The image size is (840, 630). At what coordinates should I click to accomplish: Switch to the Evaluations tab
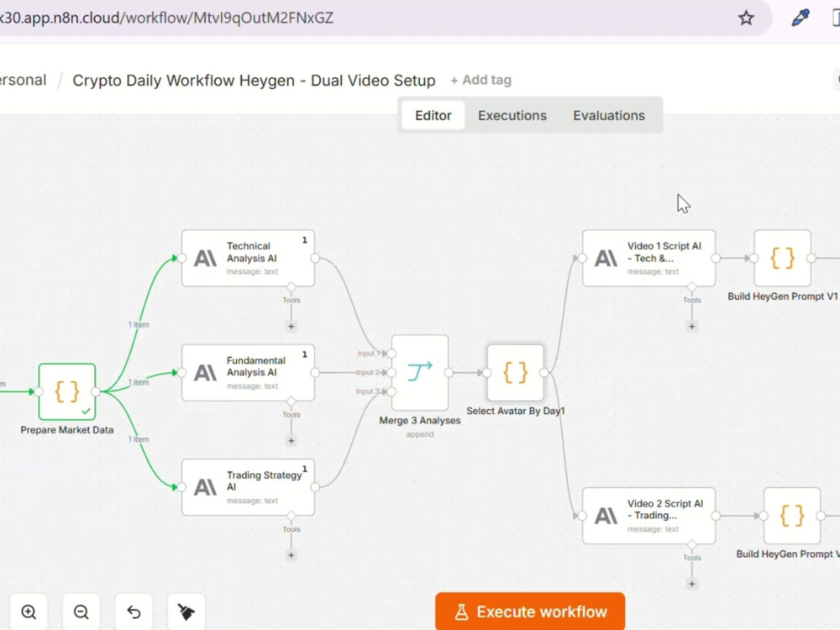click(608, 115)
